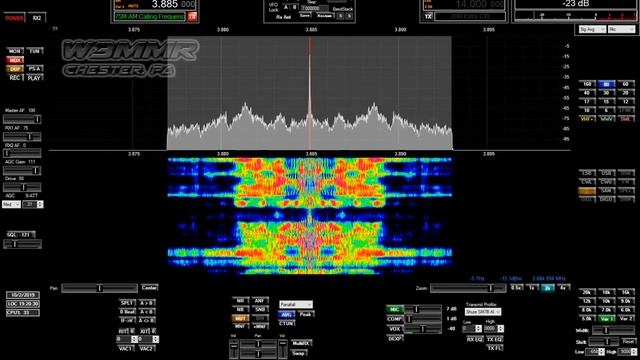Adjust the RX1 AF slider
This screenshot has height=360, width=640.
(x=22, y=136)
